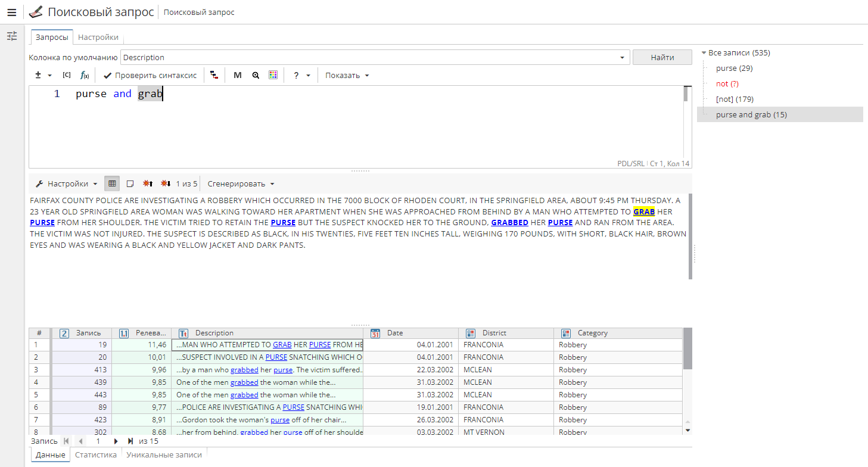Viewport: 868px width, 467px height.
Task: Collapse the Все записи (535) tree node
Action: coord(704,52)
